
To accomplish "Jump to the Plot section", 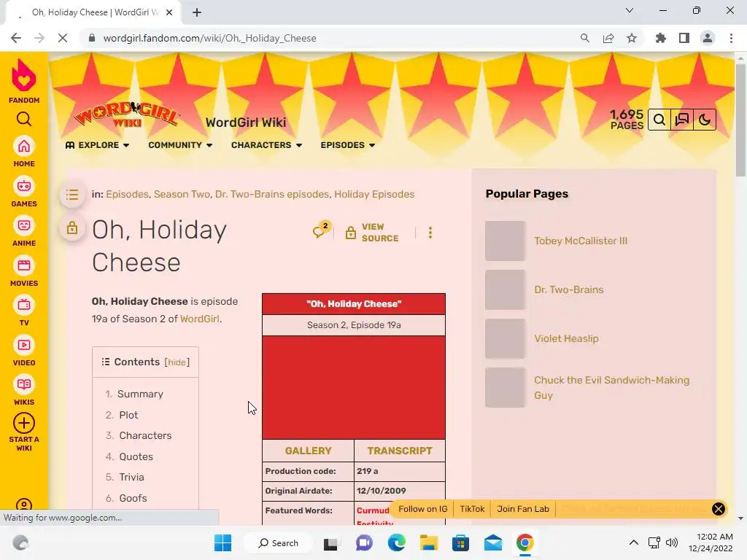I will (128, 415).
